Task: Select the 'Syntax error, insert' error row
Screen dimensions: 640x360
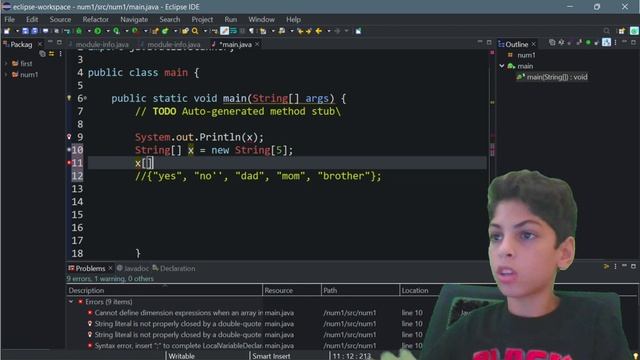Action: tap(179, 346)
